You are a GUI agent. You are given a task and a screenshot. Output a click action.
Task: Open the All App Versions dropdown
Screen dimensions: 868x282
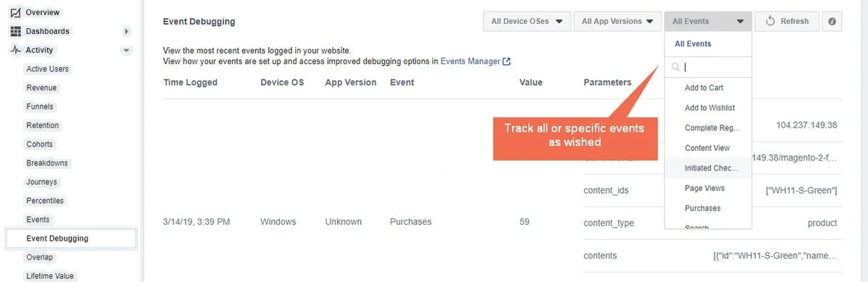tap(618, 21)
